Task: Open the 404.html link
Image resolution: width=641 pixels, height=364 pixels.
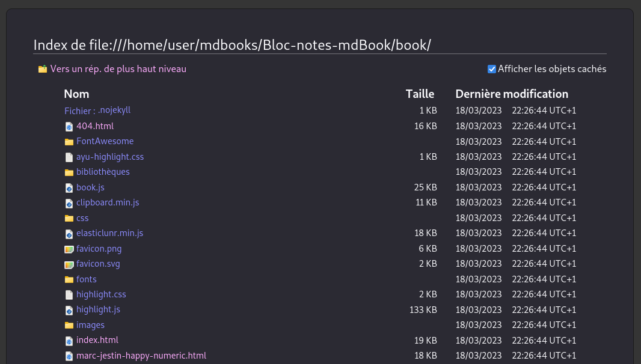Action: 95,126
